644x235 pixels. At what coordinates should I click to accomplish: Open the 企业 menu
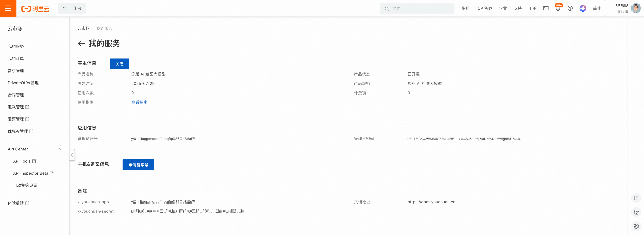tap(503, 8)
